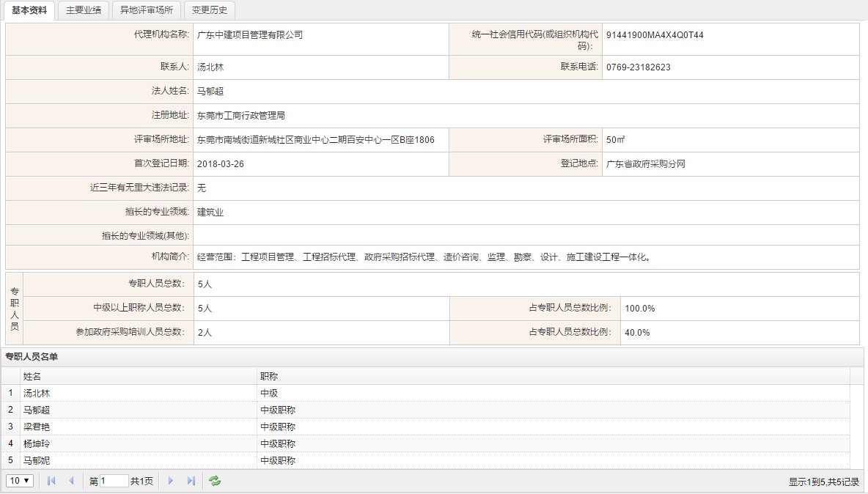Image resolution: width=868 pixels, height=494 pixels.
Task: Select the staff list row 梁君艳
Action: (x=425, y=427)
